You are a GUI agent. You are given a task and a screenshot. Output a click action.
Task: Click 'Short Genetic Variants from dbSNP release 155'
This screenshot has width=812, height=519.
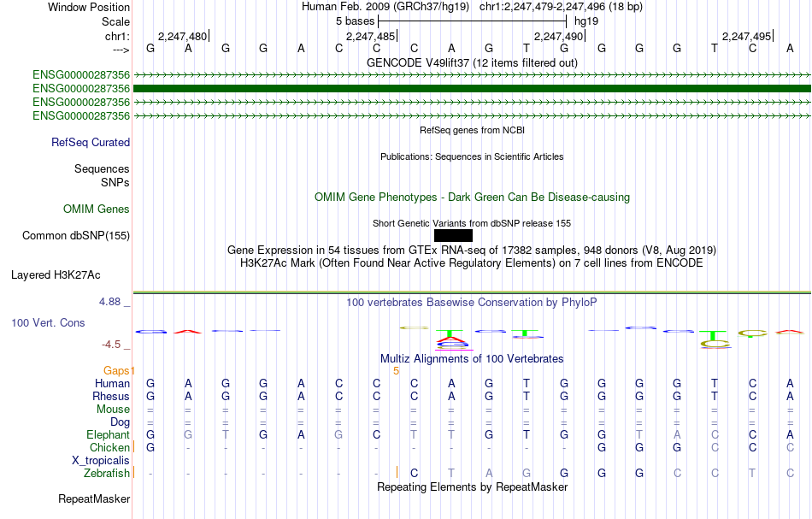(472, 224)
